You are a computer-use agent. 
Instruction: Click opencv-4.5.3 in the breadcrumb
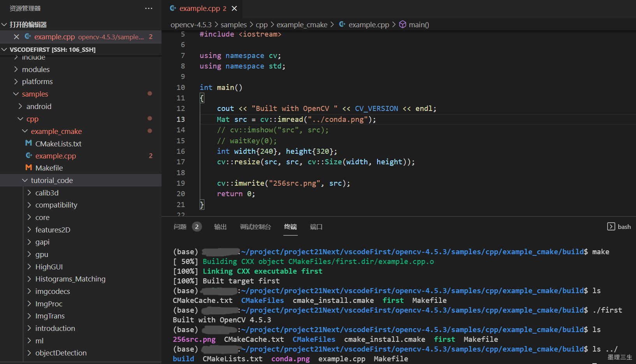(x=191, y=25)
